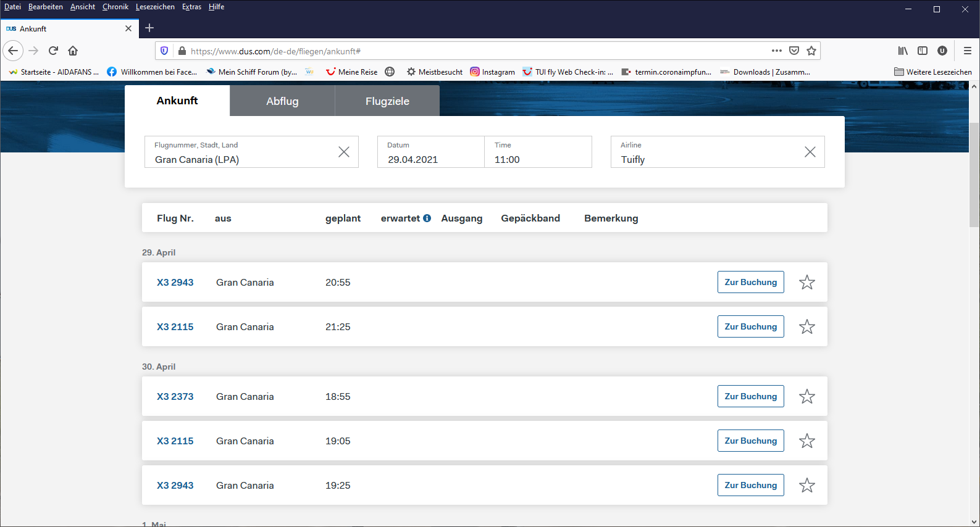The image size is (980, 527).
Task: Go to the browser home page icon
Action: [x=73, y=51]
